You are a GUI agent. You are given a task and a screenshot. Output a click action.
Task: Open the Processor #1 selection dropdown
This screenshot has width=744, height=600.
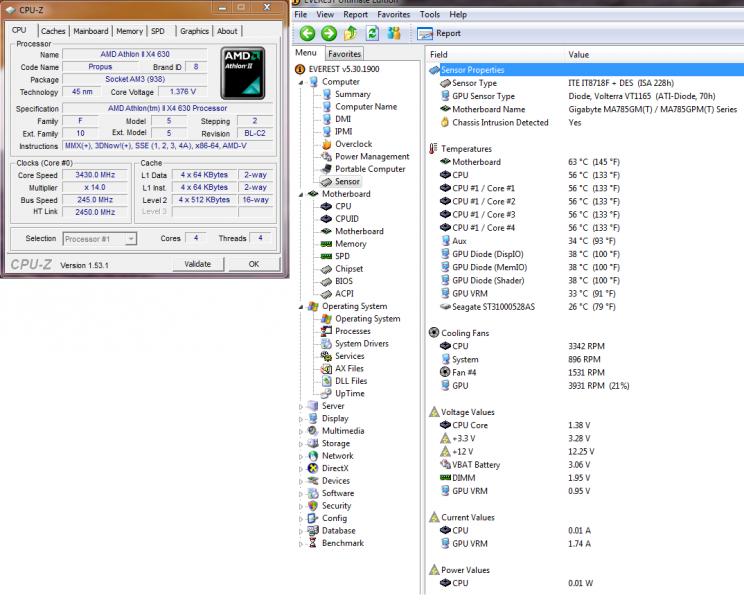point(100,239)
